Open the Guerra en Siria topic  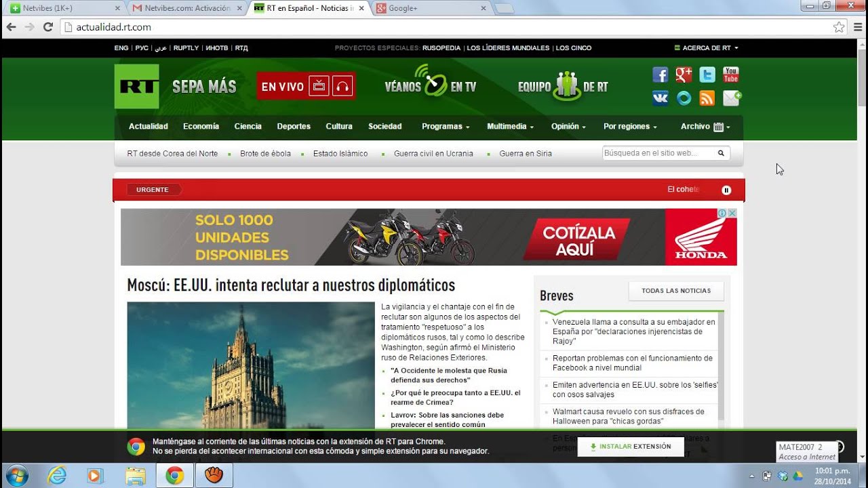tap(526, 154)
